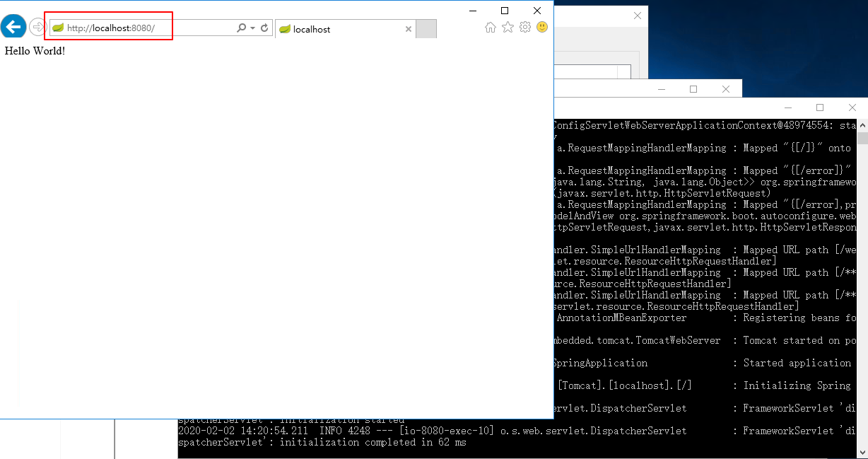Minimize the console window
This screenshot has width=868, height=459.
tap(787, 108)
